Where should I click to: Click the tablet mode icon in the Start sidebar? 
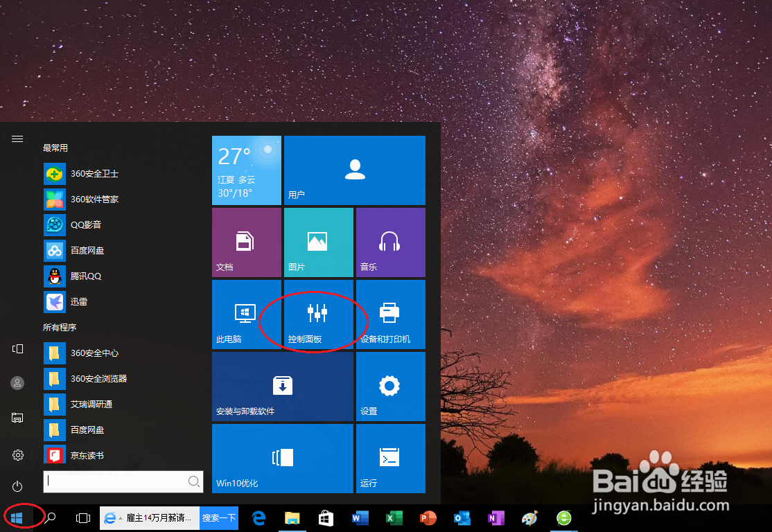pyautogui.click(x=17, y=349)
